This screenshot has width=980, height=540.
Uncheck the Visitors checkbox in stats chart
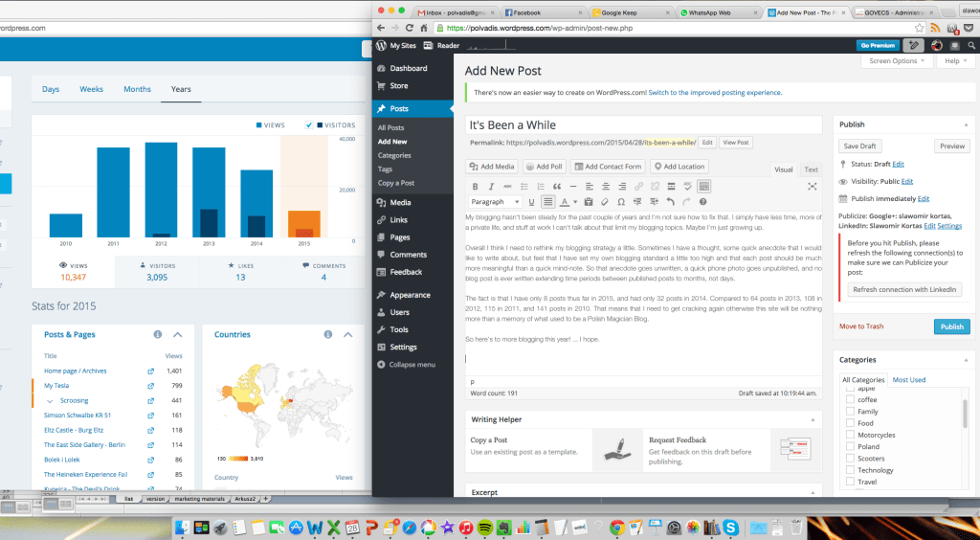309,125
